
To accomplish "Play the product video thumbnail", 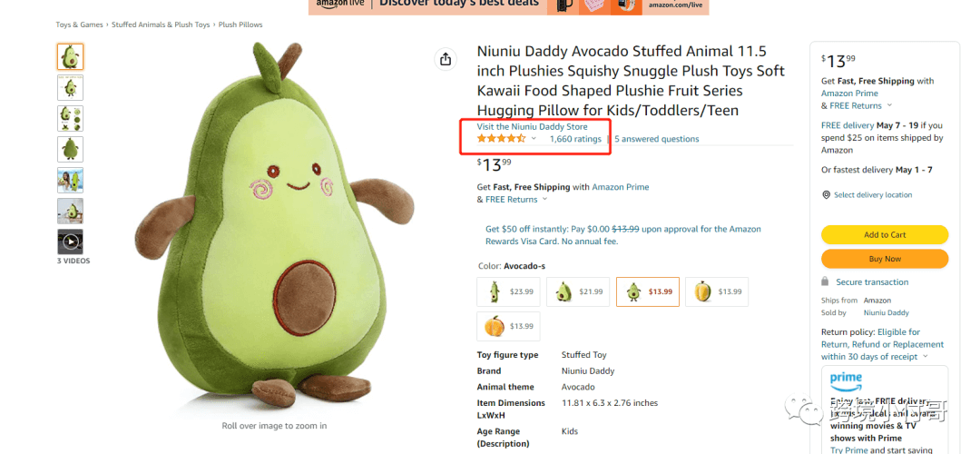I will (71, 241).
